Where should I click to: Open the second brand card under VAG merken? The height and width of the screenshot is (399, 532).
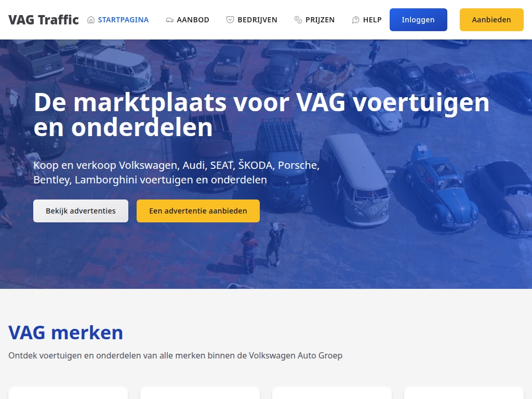200,393
